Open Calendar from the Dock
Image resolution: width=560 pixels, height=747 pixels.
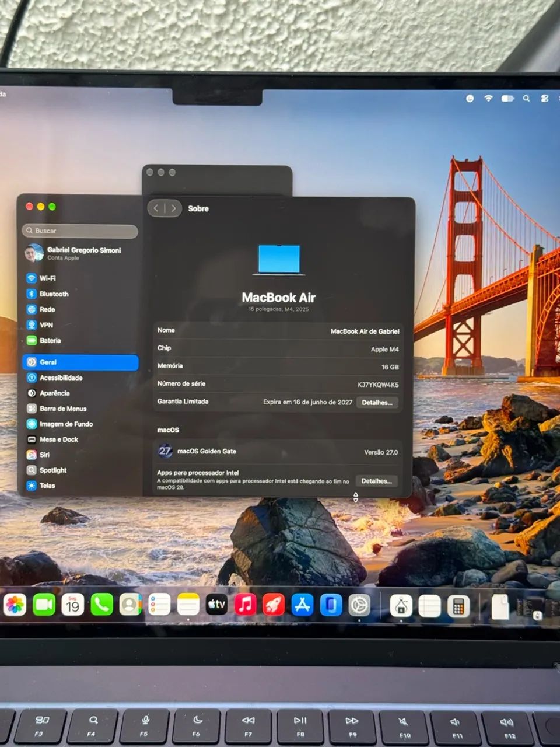(x=73, y=605)
